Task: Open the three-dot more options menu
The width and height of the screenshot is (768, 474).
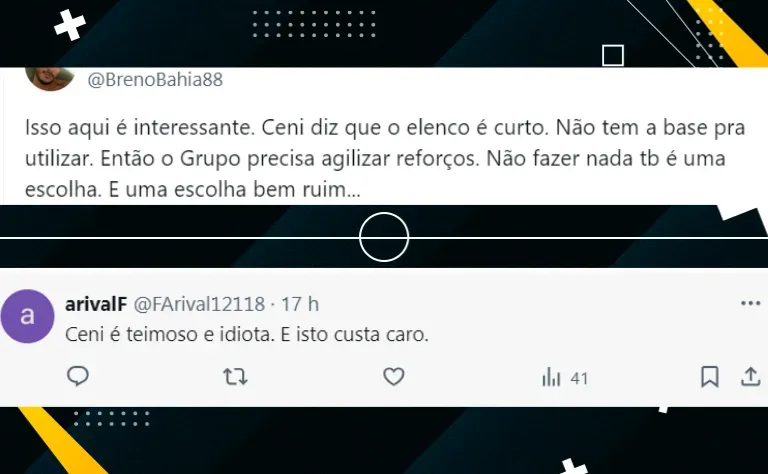Action: tap(750, 304)
